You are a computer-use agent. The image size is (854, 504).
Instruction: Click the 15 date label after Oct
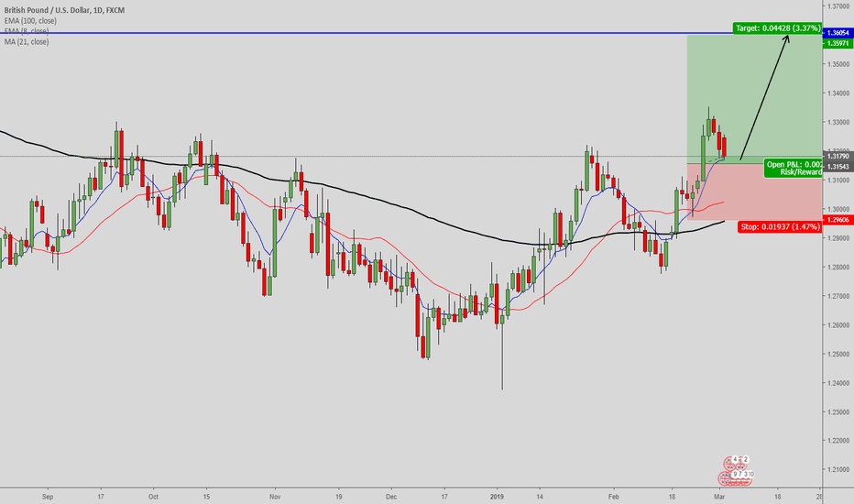(206, 497)
